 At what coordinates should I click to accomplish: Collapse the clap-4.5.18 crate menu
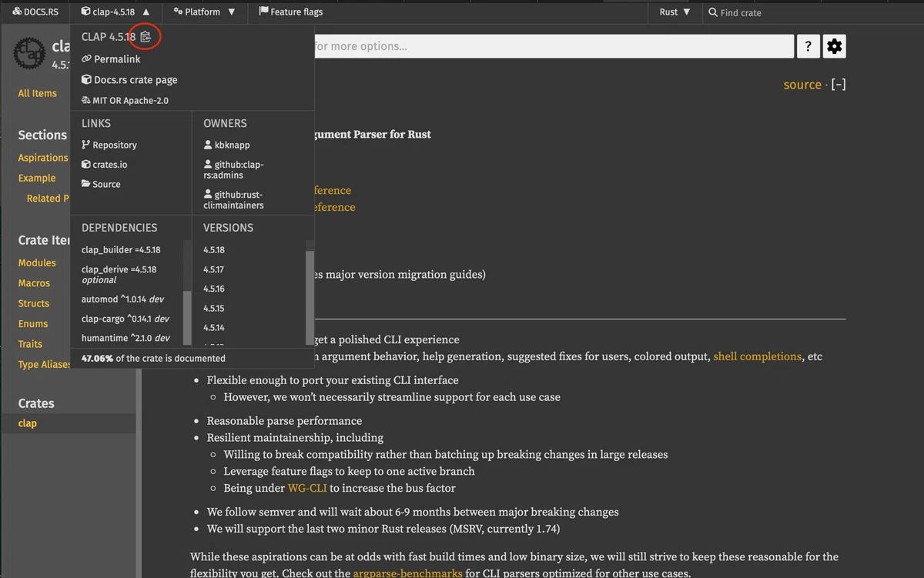click(115, 12)
